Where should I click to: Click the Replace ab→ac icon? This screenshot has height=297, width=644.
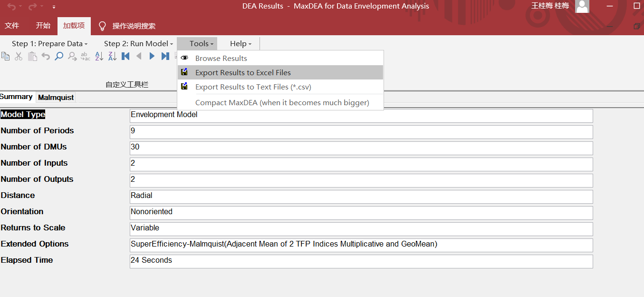[x=85, y=56]
